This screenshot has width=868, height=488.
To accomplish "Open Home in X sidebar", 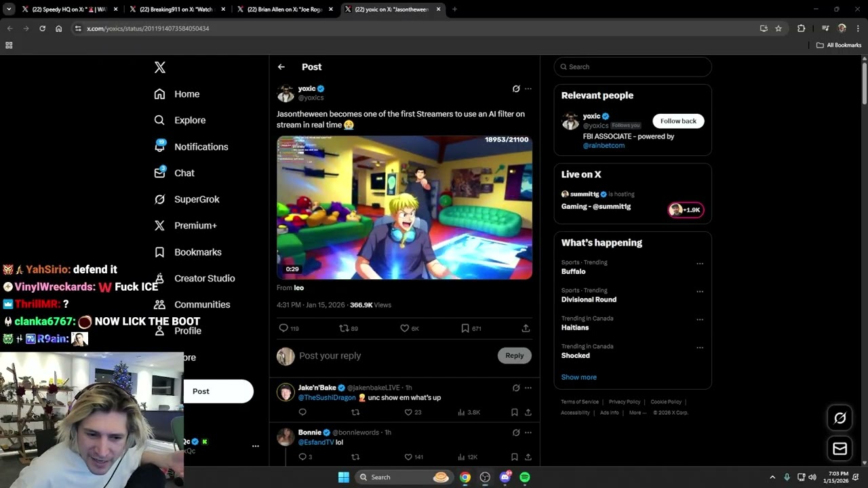I will coord(177,94).
